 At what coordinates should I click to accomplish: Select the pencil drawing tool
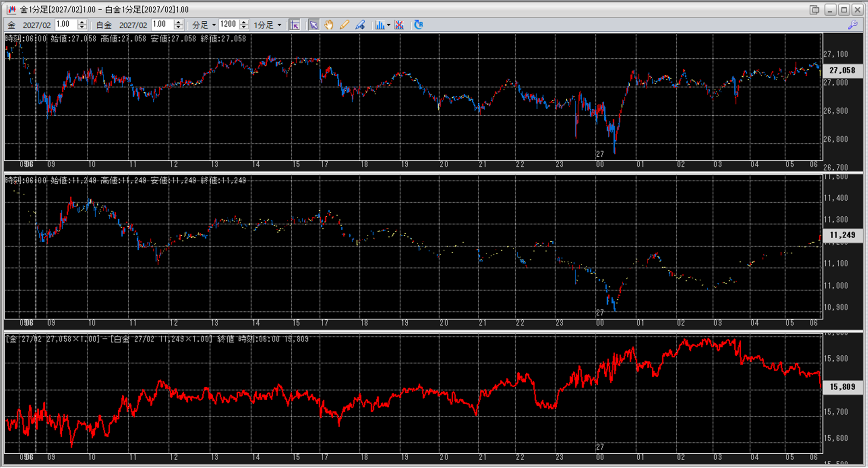tap(344, 25)
